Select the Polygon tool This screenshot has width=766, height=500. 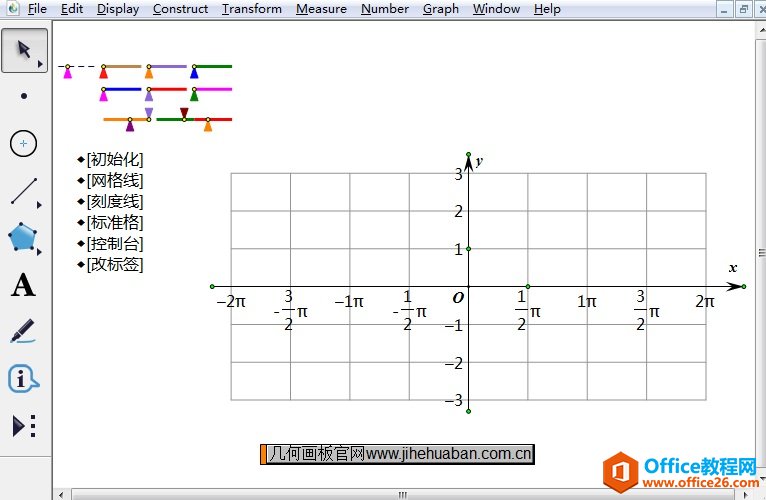pyautogui.click(x=22, y=238)
